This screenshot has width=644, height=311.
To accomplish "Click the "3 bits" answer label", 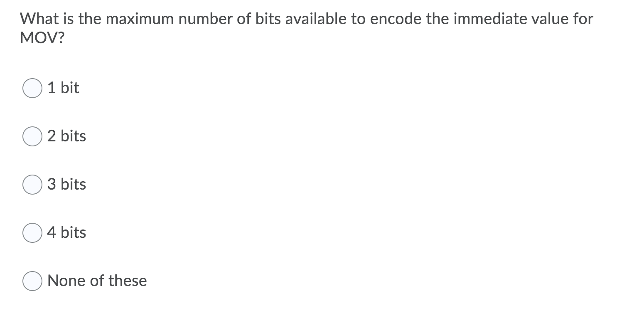I will pos(67,185).
